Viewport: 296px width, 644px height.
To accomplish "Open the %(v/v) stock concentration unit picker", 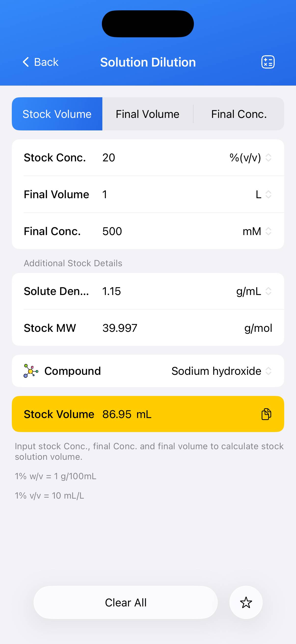I will coord(250,158).
